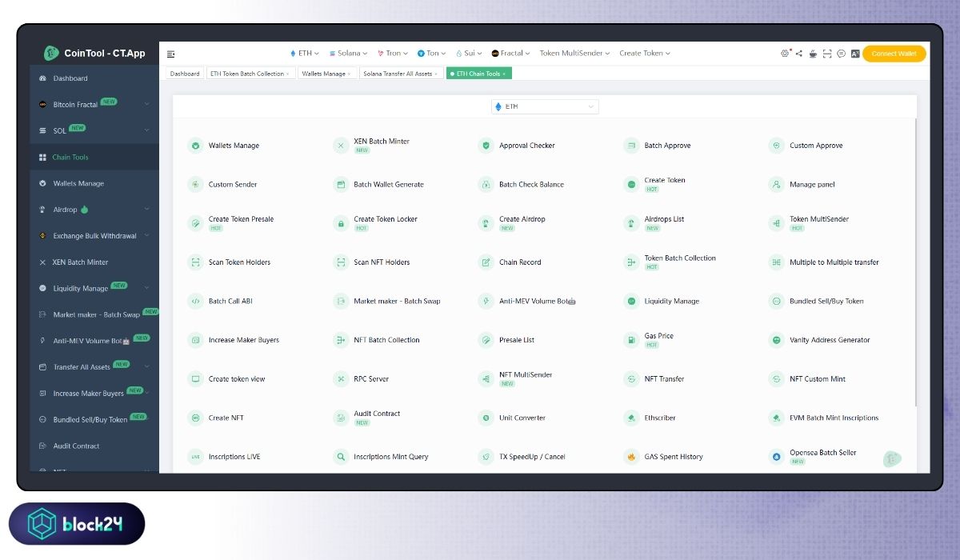Viewport: 960px width, 560px height.
Task: Select Chain Tools in the sidebar
Action: [94, 157]
